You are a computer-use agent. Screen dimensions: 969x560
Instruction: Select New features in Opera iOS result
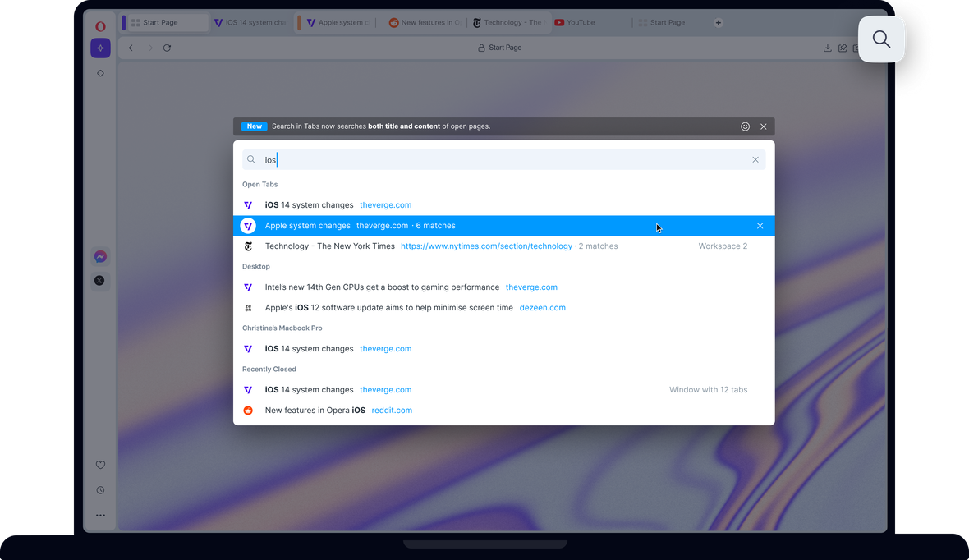[x=503, y=410]
